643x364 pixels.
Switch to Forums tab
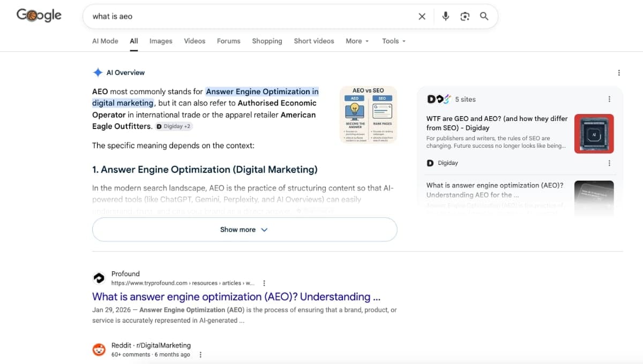[x=229, y=41]
